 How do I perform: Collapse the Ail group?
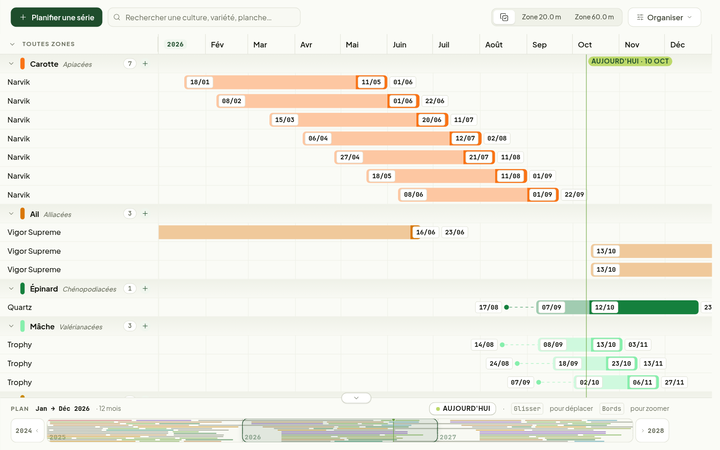point(11,214)
